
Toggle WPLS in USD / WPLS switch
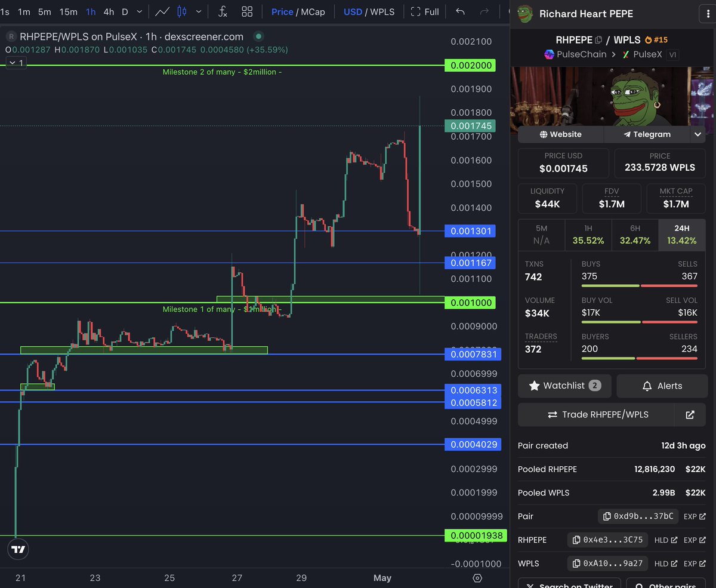[382, 11]
